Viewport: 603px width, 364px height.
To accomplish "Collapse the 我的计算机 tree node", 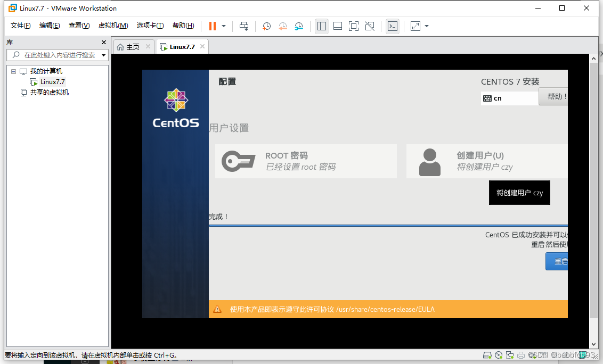I will 13,71.
